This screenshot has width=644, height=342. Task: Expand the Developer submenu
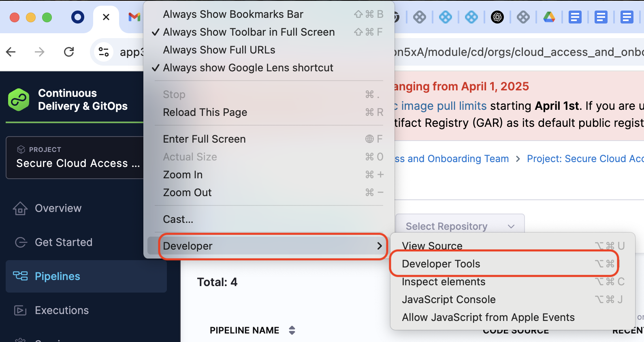click(272, 246)
